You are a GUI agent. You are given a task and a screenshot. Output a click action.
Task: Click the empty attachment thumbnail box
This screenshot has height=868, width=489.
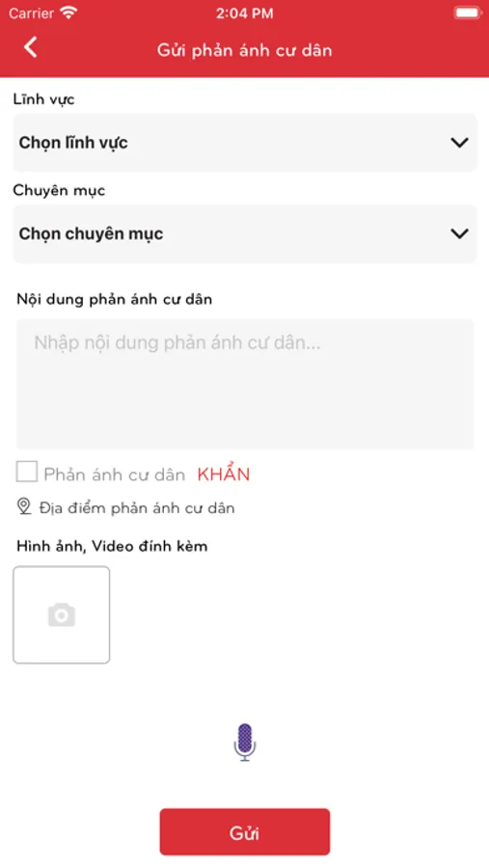click(62, 614)
